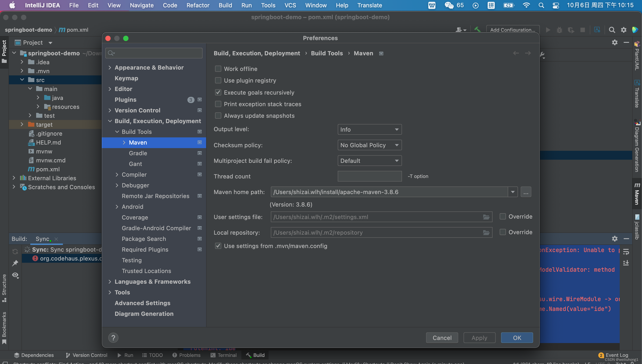
Task: Enable Override for local repository path
Action: (x=503, y=232)
